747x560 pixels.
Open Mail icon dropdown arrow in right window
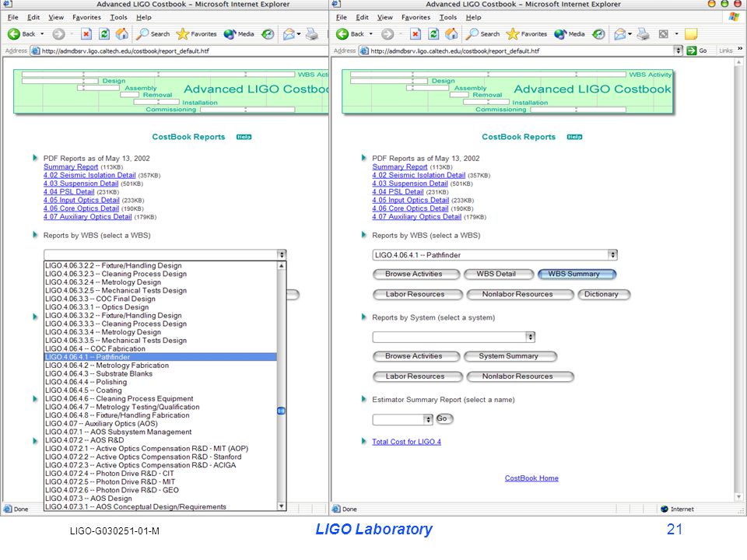click(x=630, y=33)
